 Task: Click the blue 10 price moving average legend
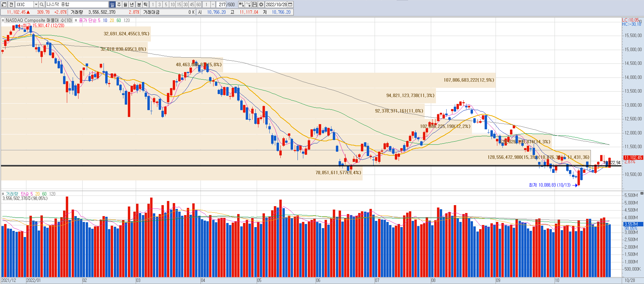click(105, 20)
